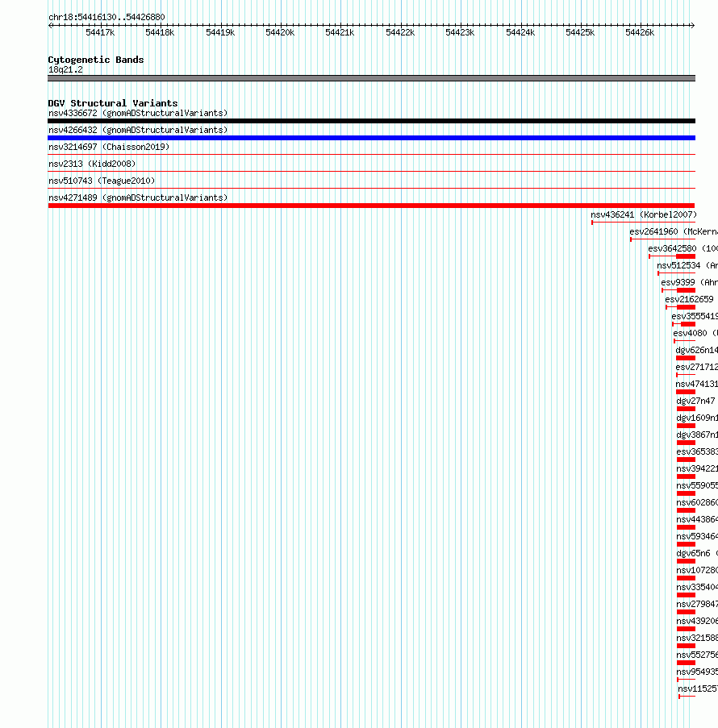
Task: Click the red block under the nsv394221 label
Action: point(686,476)
